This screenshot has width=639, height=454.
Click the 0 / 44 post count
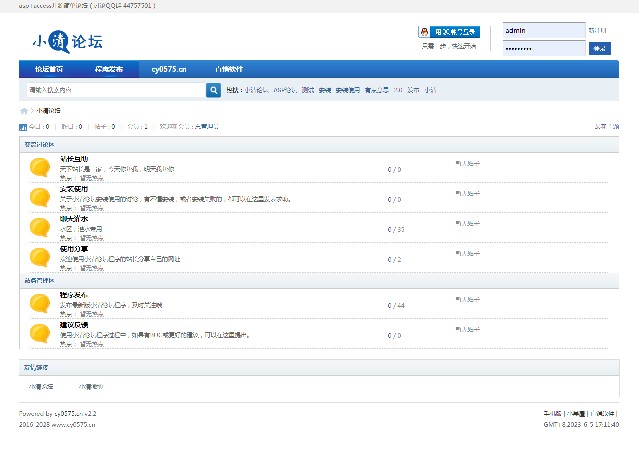point(396,305)
